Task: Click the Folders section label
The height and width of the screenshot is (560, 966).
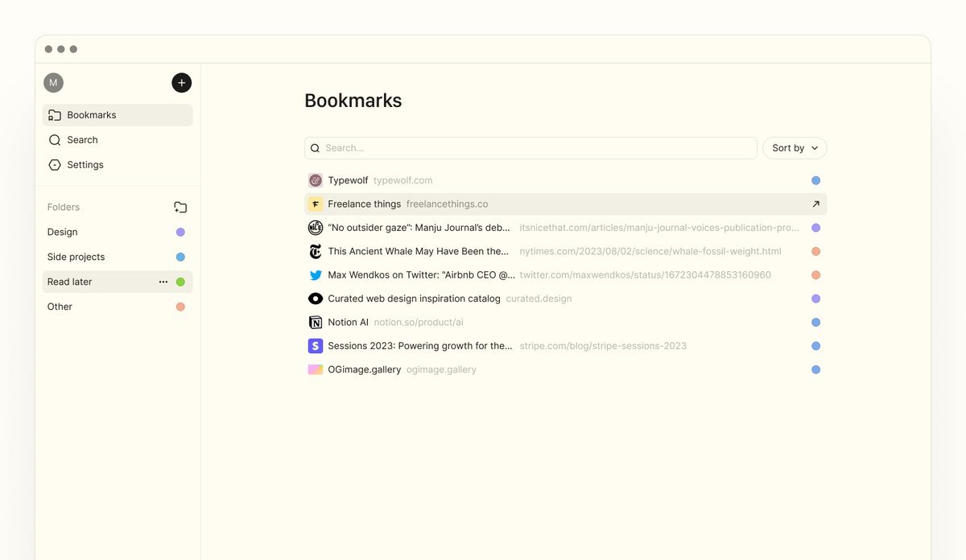Action: (x=64, y=207)
